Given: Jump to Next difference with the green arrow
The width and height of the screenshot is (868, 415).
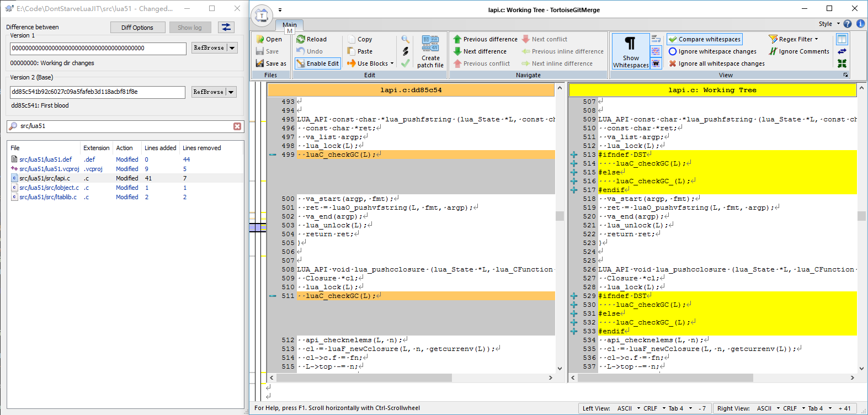Looking at the screenshot, I should (457, 51).
